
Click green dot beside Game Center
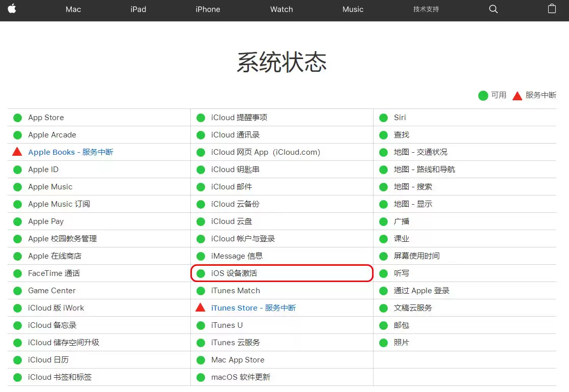17,291
